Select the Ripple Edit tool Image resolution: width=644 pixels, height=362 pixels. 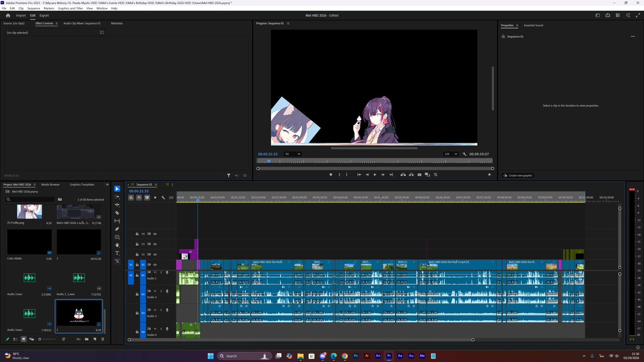[x=117, y=205]
